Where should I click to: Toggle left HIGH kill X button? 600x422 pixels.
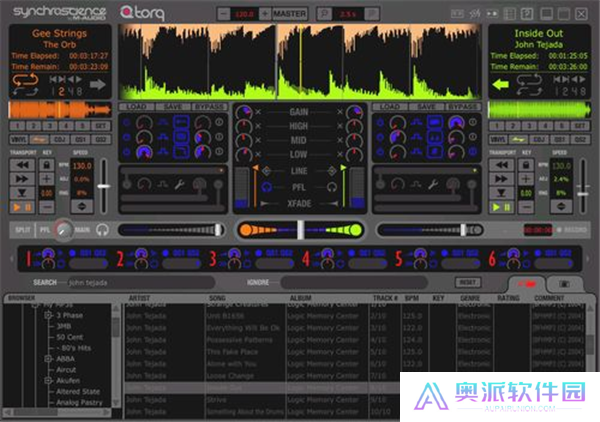[258, 126]
